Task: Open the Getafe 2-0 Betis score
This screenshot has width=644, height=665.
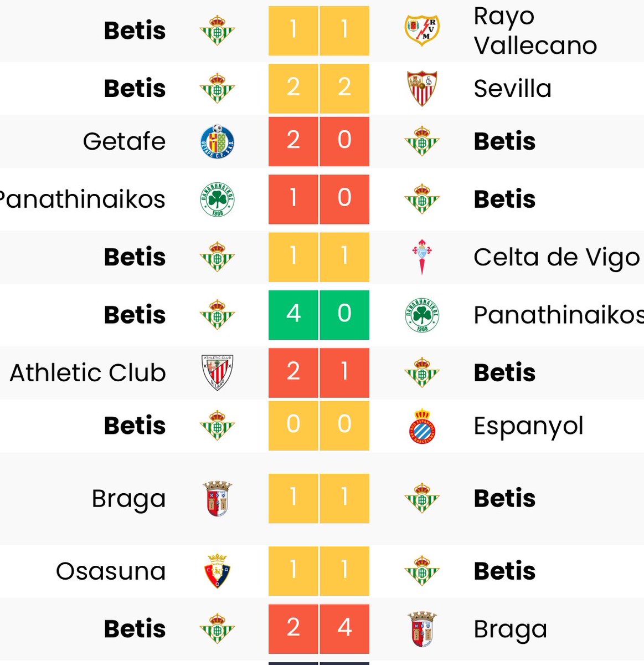Action: tap(319, 141)
